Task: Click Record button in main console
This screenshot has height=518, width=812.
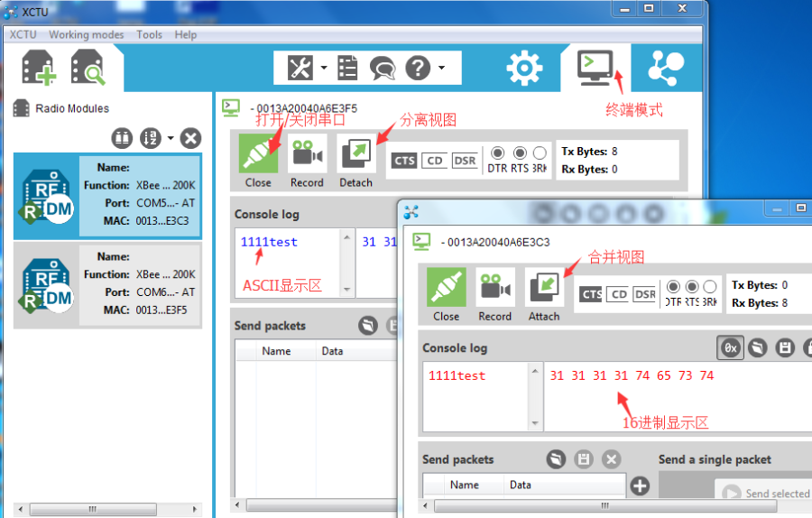Action: tap(307, 153)
